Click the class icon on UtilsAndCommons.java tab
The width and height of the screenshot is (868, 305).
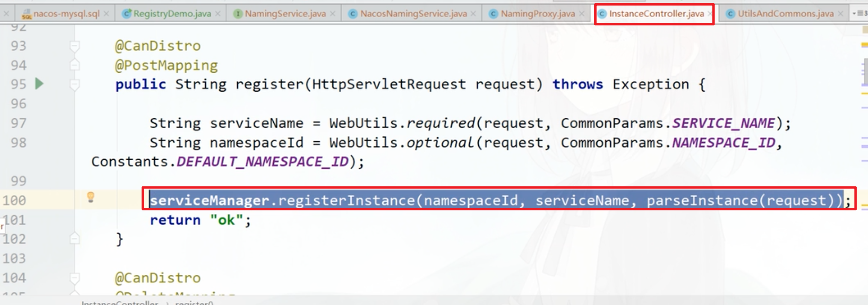730,14
